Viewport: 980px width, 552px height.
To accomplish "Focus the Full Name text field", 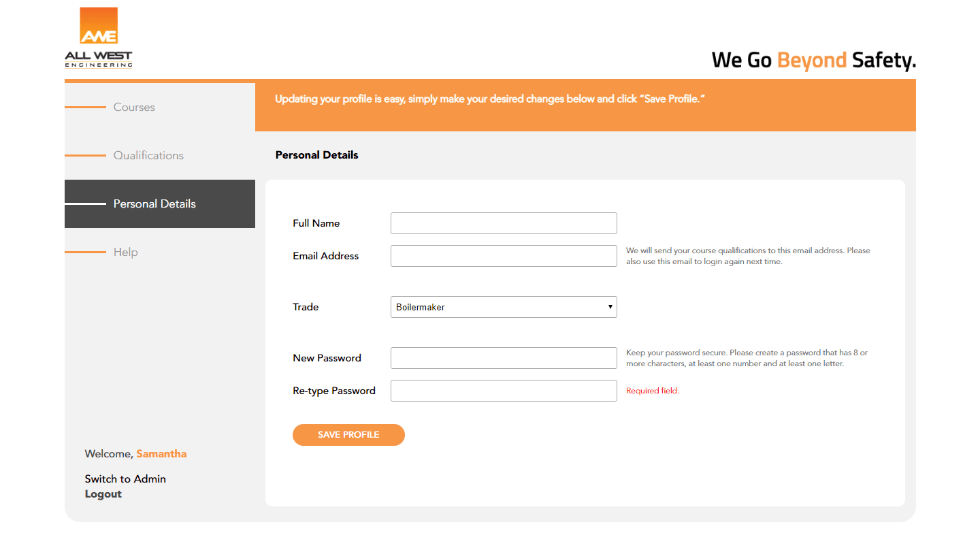I will [x=504, y=223].
